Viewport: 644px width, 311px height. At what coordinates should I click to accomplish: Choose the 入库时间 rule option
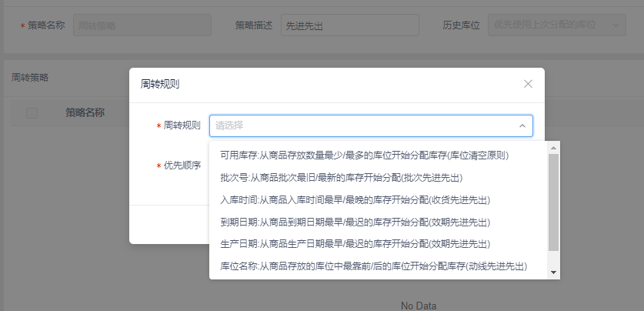pos(379,200)
